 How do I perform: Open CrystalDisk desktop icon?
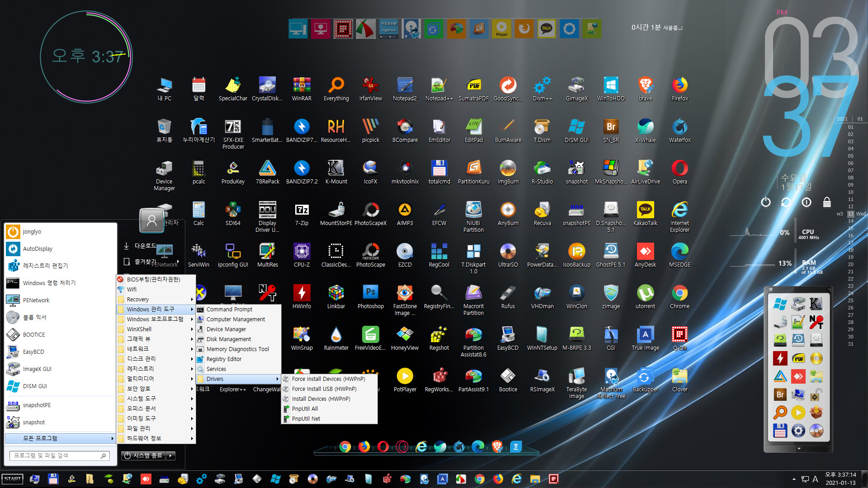267,89
